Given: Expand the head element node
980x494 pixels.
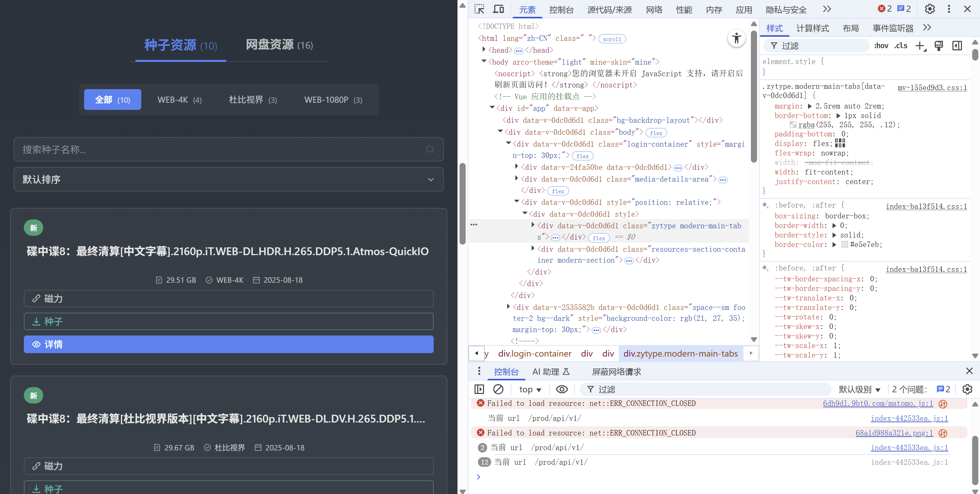Looking at the screenshot, I should [x=484, y=50].
